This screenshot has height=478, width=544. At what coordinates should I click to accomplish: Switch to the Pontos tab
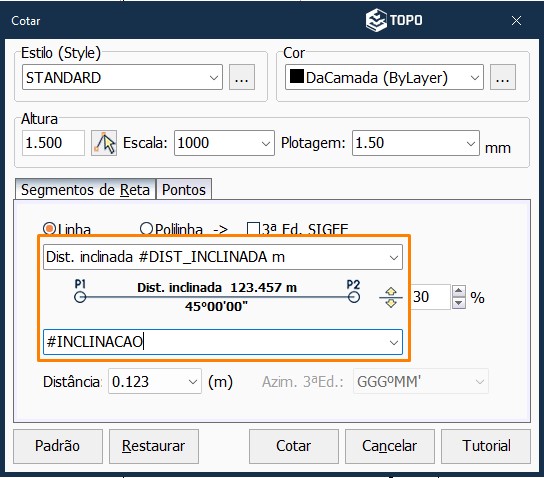pyautogui.click(x=184, y=189)
